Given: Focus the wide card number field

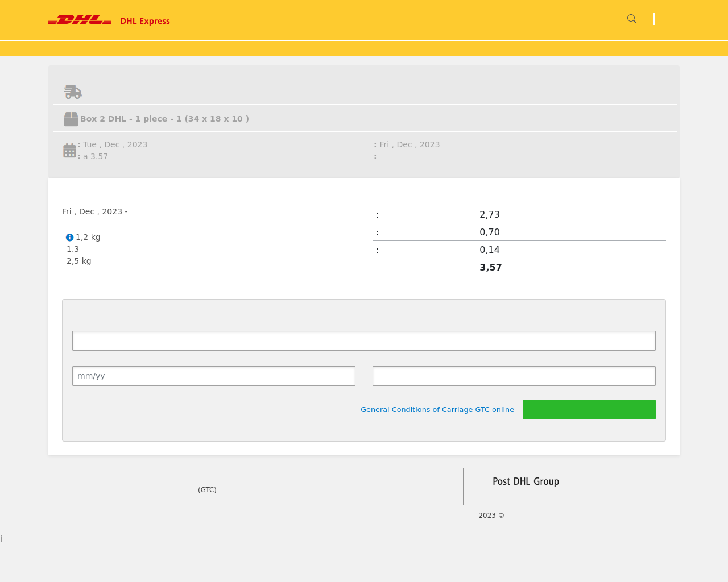Looking at the screenshot, I should tap(364, 340).
